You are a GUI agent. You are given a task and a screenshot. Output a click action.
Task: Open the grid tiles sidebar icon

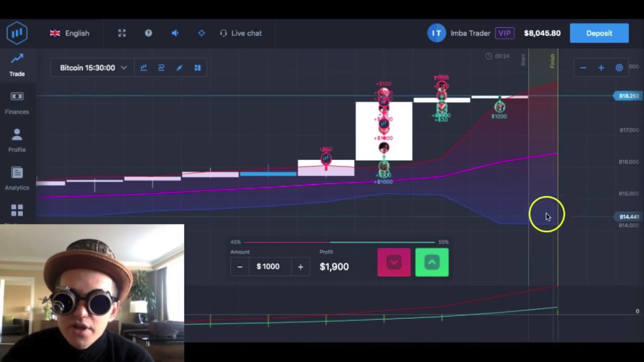(17, 211)
